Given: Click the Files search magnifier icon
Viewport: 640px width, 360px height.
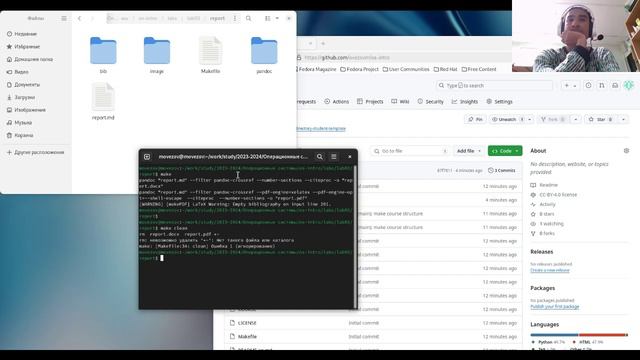Looking at the screenshot, I should coord(248,18).
